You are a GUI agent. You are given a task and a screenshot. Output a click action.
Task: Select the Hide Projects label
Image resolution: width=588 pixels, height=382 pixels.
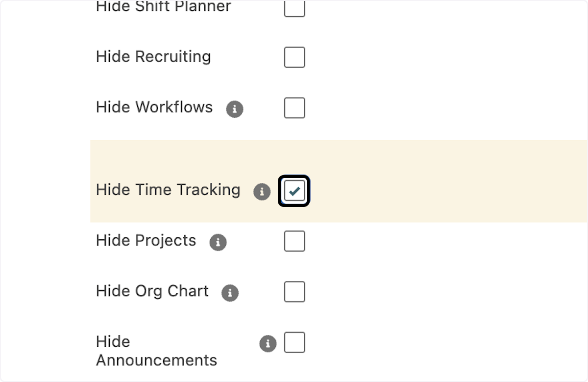pyautogui.click(x=146, y=240)
